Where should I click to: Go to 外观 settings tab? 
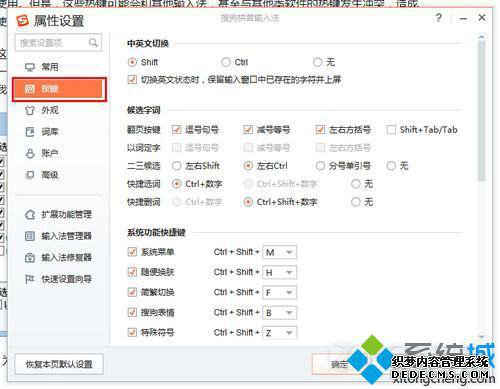(50, 110)
